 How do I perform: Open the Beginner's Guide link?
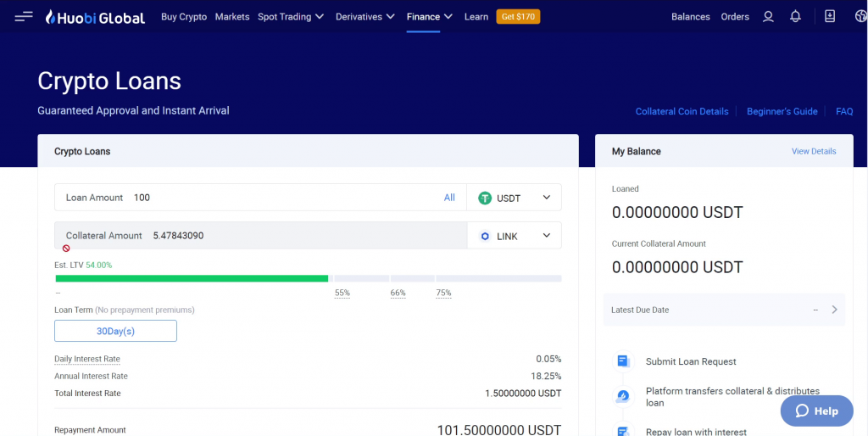coord(782,111)
